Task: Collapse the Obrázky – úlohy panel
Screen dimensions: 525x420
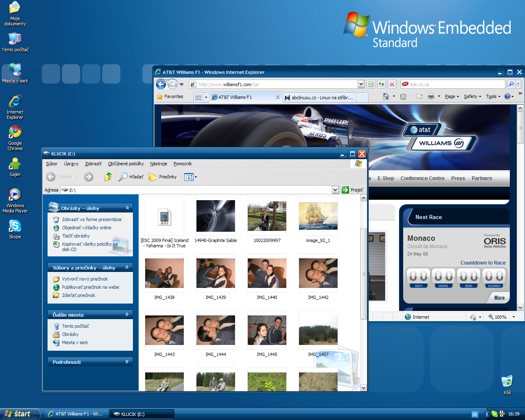Action: pos(127,208)
